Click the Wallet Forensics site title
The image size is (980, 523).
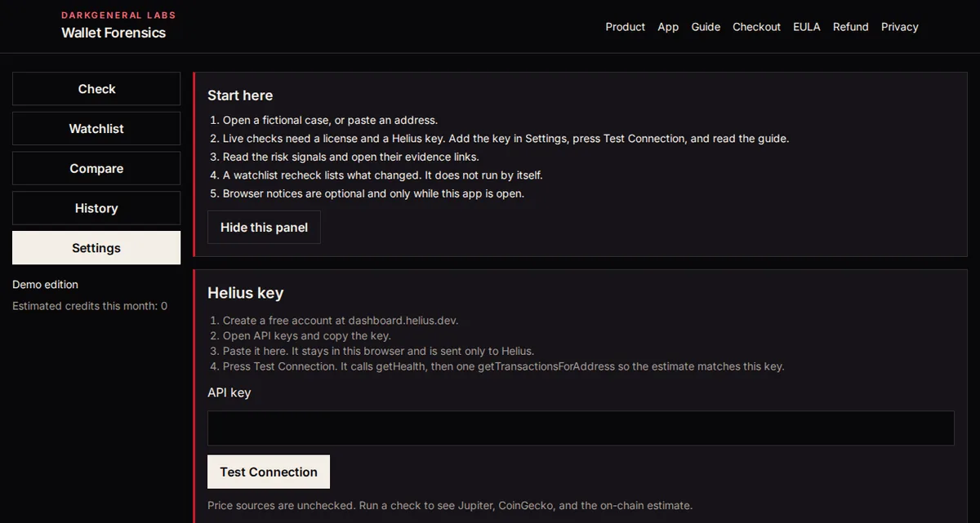pyautogui.click(x=114, y=33)
